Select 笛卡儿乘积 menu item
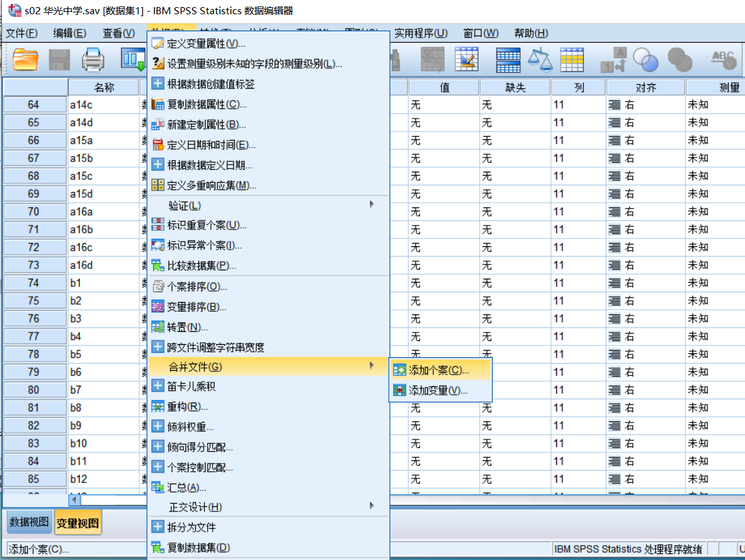 coord(268,386)
